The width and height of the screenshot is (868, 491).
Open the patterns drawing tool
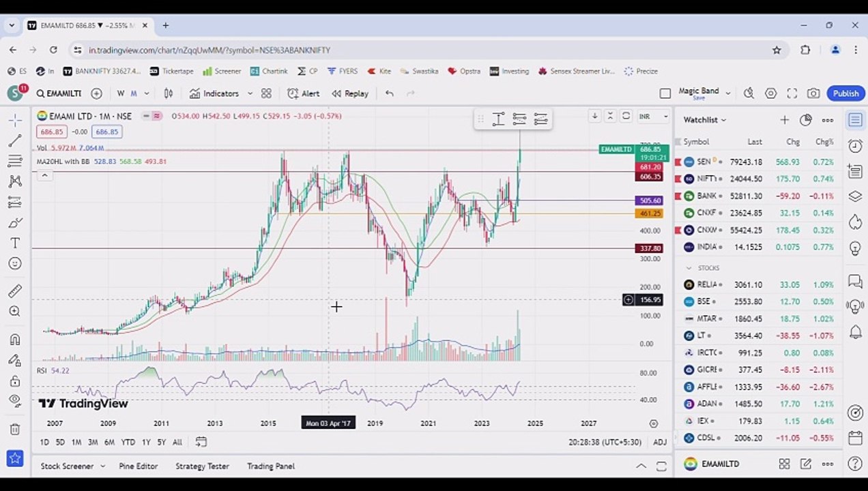14,181
